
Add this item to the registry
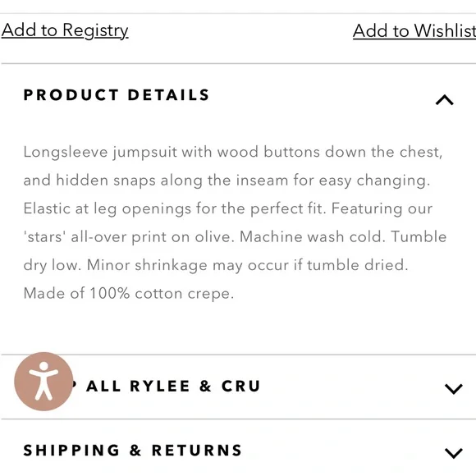click(x=65, y=30)
